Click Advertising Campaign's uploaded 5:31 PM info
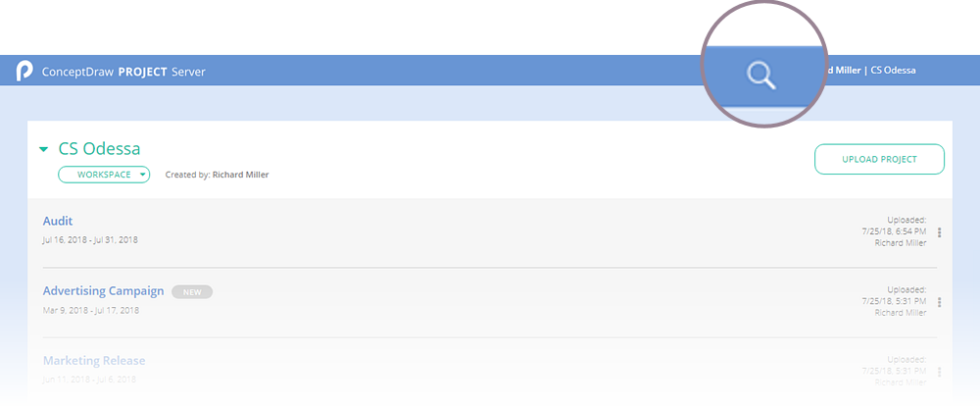This screenshot has height=407, width=980. [892, 301]
